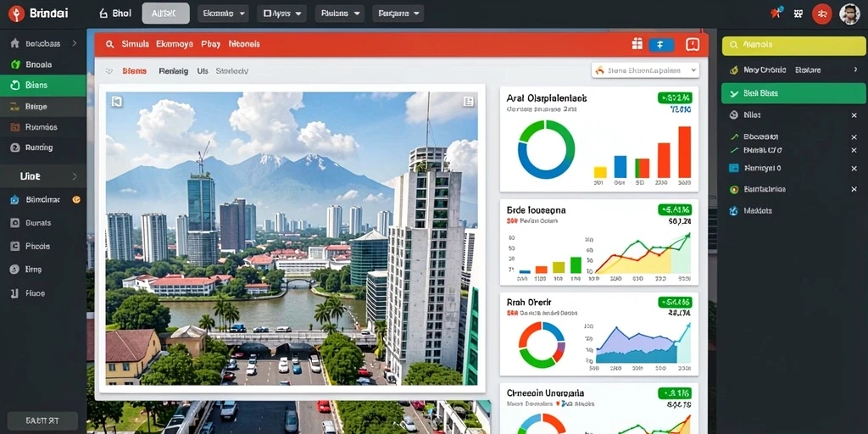Click the bottom sidebar BAIBT ST button
The image size is (868, 434).
42,420
